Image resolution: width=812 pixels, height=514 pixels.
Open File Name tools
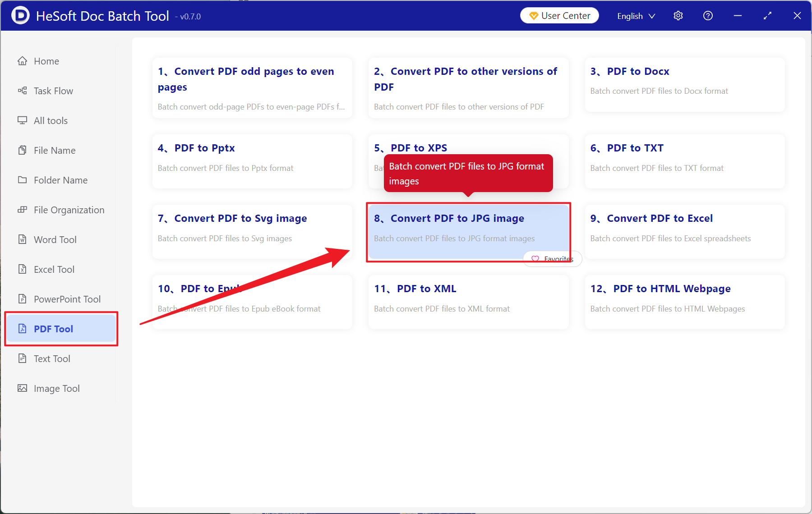[55, 150]
